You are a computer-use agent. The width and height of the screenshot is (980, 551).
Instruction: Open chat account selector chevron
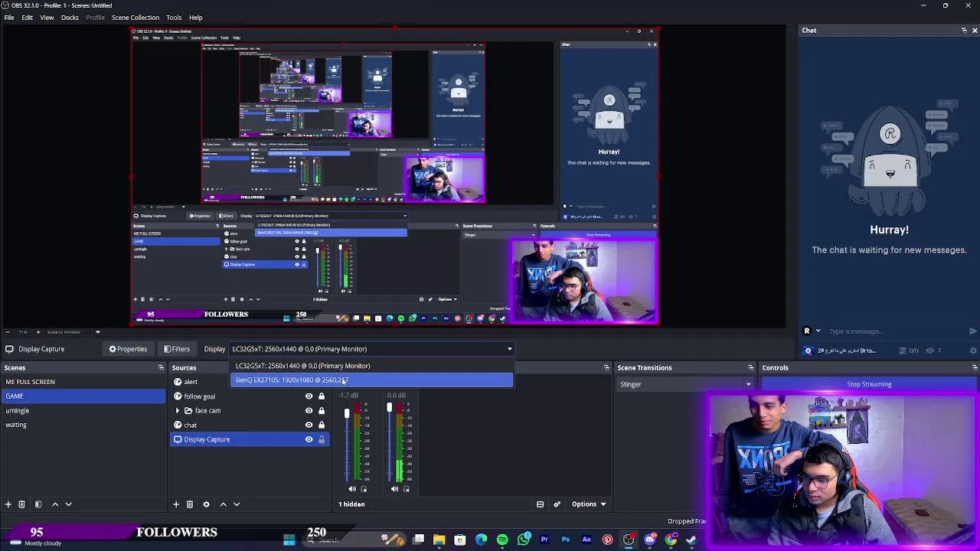tap(818, 331)
